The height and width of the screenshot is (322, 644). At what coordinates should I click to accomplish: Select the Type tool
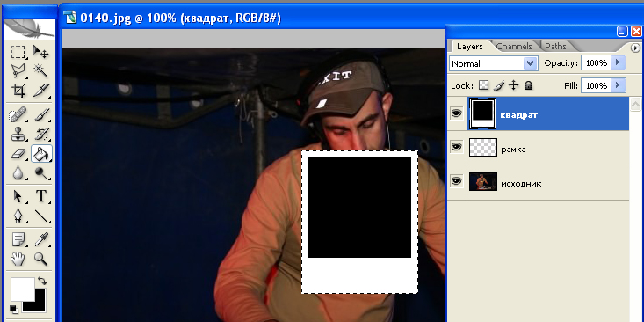click(41, 196)
